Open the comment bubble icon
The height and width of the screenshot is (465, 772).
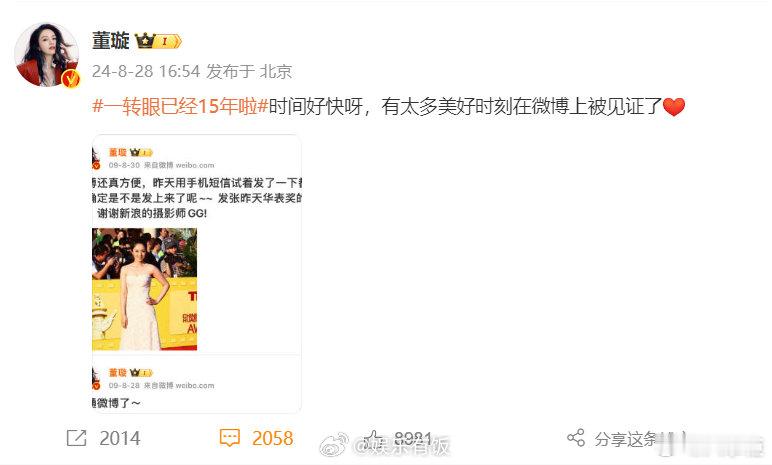[x=229, y=438]
